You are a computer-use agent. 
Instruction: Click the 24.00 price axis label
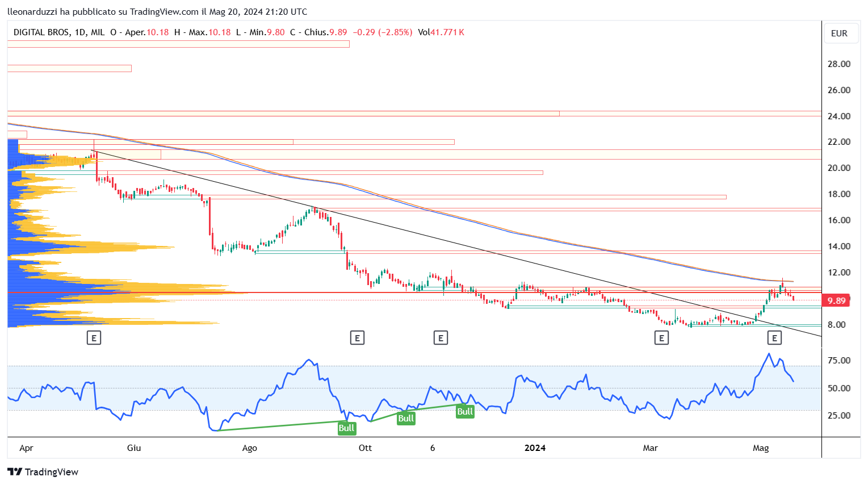click(839, 116)
